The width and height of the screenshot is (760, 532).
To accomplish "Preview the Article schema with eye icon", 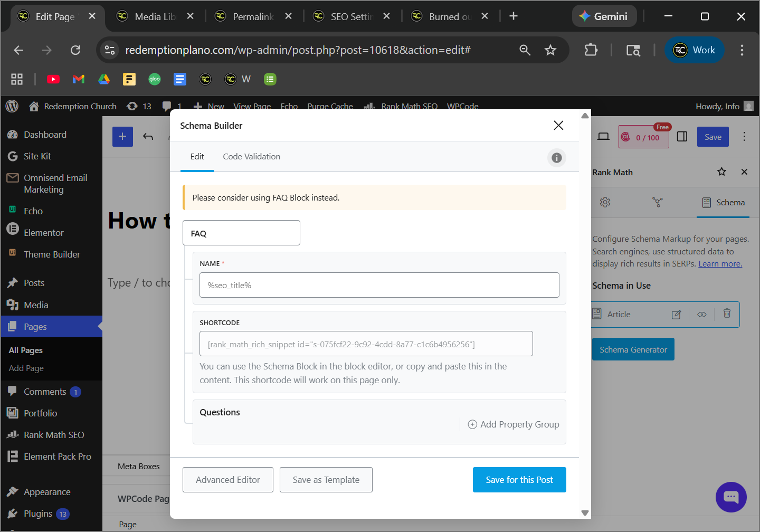I will [701, 315].
